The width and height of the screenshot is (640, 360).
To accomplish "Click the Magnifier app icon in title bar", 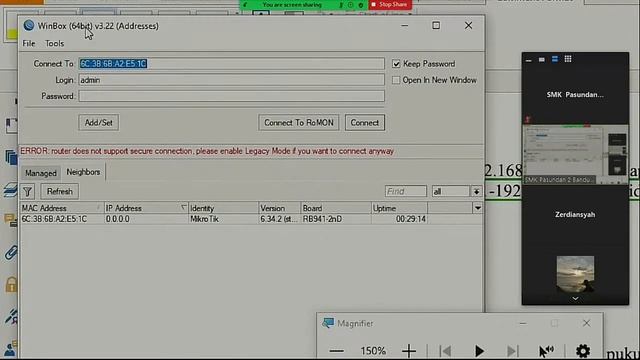I will pos(328,323).
